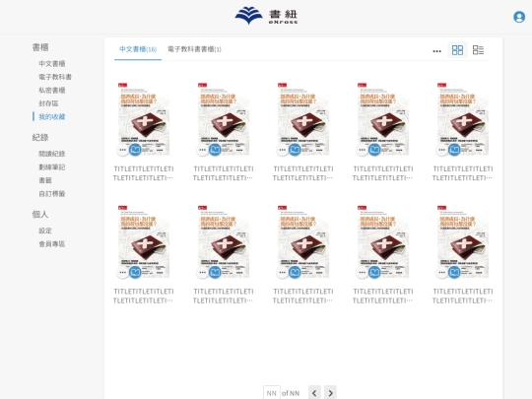Go to the previous page arrow
The image size is (532, 399).
tap(314, 392)
